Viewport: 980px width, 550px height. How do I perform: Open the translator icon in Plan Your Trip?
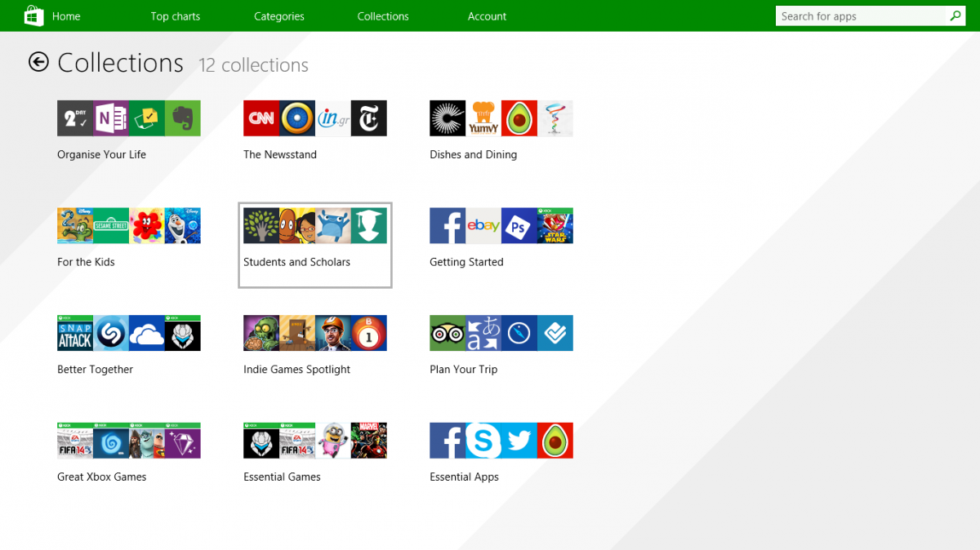click(483, 334)
